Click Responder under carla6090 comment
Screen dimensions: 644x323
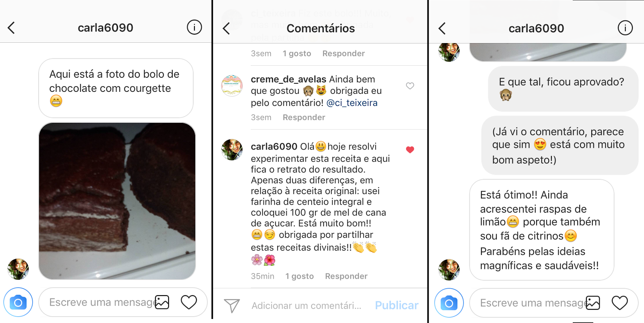tap(346, 276)
